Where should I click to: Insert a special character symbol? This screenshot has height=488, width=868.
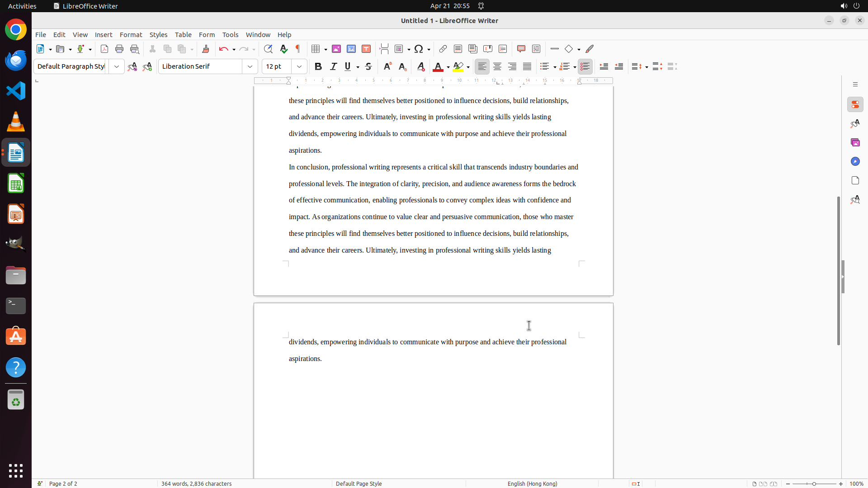(x=419, y=49)
